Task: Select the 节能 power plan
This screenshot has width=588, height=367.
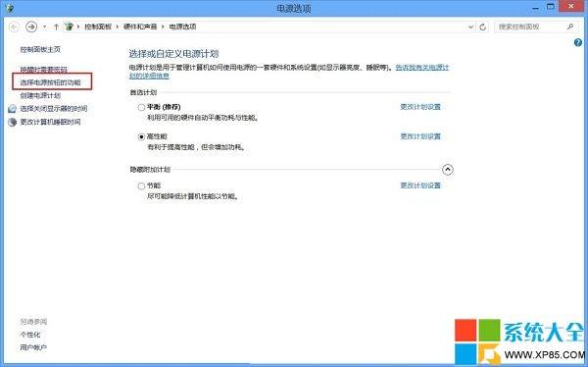Action: pos(141,185)
